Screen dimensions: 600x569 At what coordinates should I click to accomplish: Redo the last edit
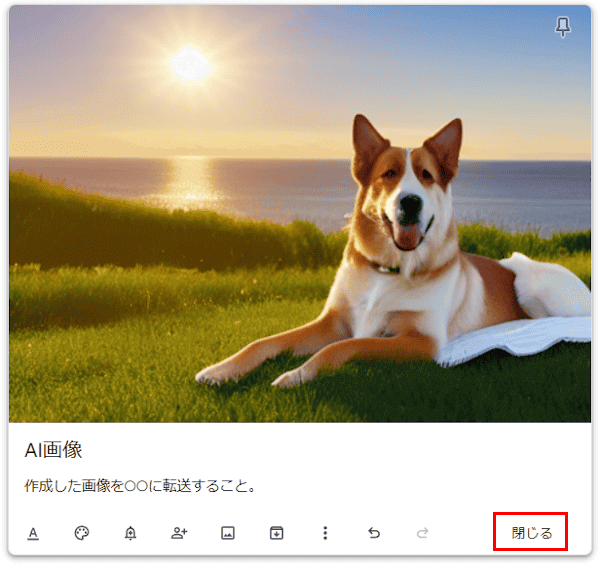[x=422, y=533]
